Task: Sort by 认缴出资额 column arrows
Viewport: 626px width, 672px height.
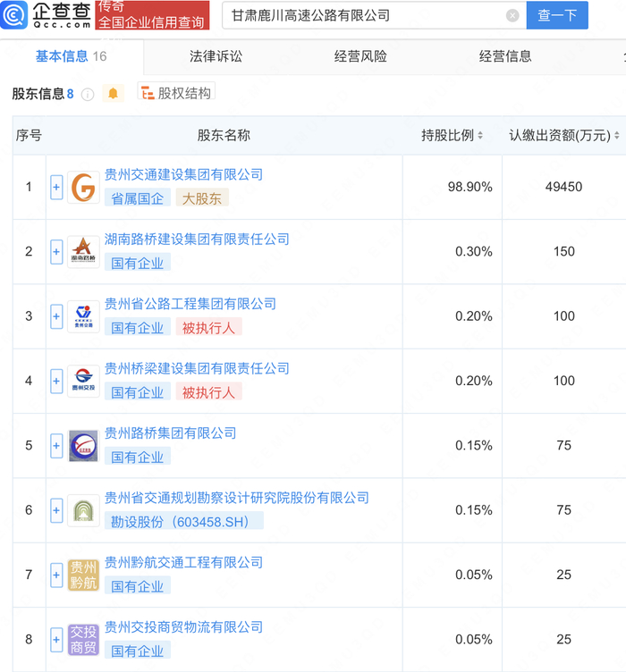Action: pos(616,136)
